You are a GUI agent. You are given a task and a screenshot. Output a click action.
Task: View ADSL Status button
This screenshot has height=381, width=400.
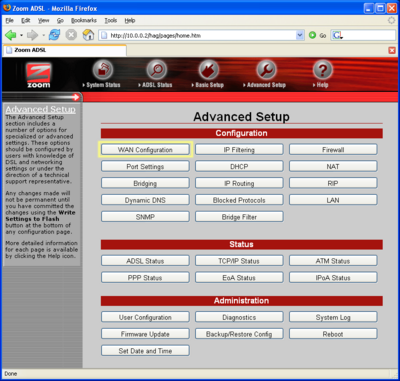click(x=145, y=261)
